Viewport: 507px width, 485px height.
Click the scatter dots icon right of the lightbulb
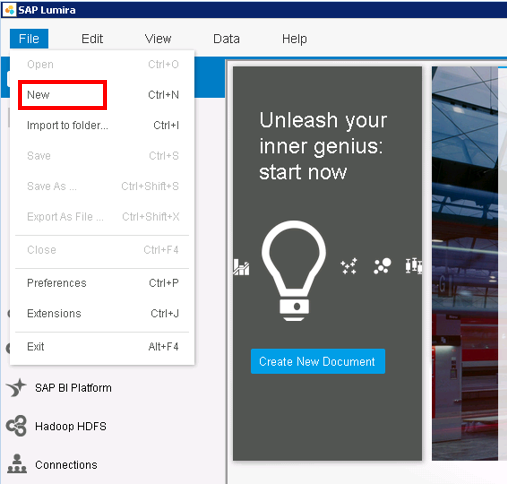(349, 266)
